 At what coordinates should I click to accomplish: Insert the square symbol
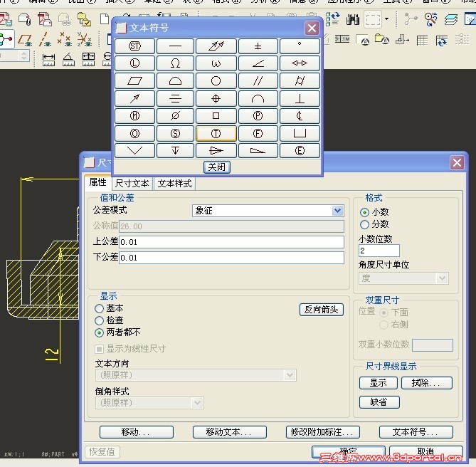pyautogui.click(x=216, y=116)
